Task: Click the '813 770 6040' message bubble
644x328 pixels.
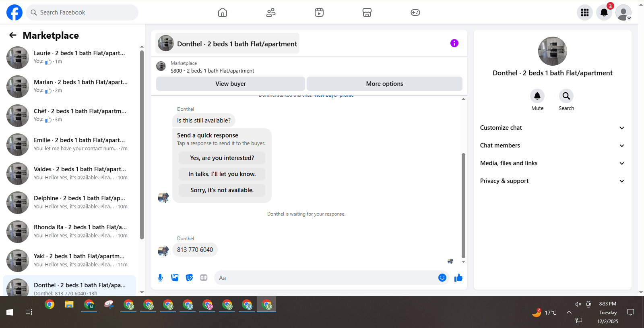Action: click(195, 250)
